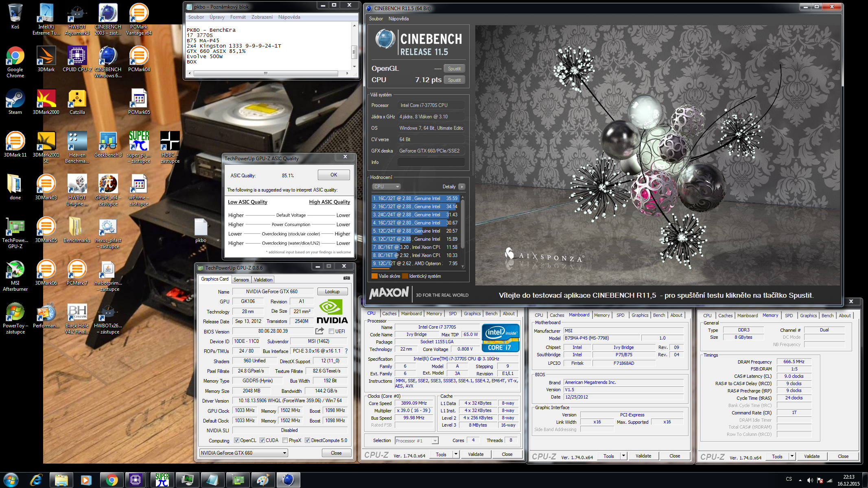The image size is (868, 488).
Task: Switch to GPU-Z Sensors tab
Action: pos(241,279)
